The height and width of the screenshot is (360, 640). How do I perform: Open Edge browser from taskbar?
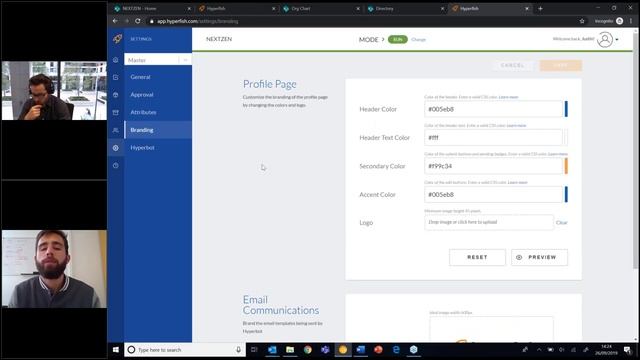pyautogui.click(x=396, y=350)
